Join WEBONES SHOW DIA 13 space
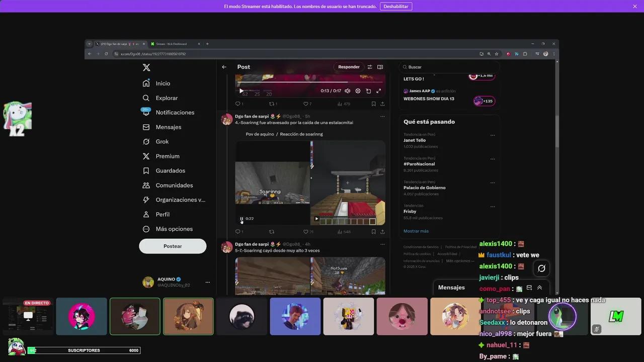Screen dimensions: 644x362 (x=484, y=101)
